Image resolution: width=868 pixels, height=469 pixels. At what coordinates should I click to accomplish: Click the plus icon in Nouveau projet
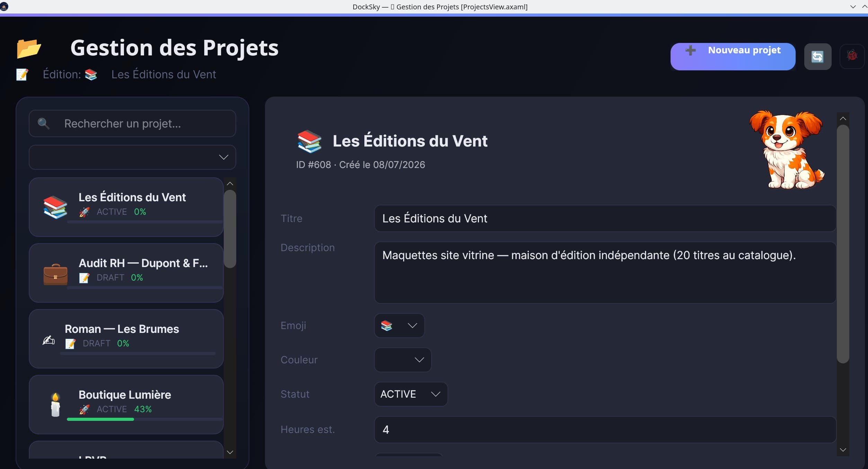click(x=690, y=50)
